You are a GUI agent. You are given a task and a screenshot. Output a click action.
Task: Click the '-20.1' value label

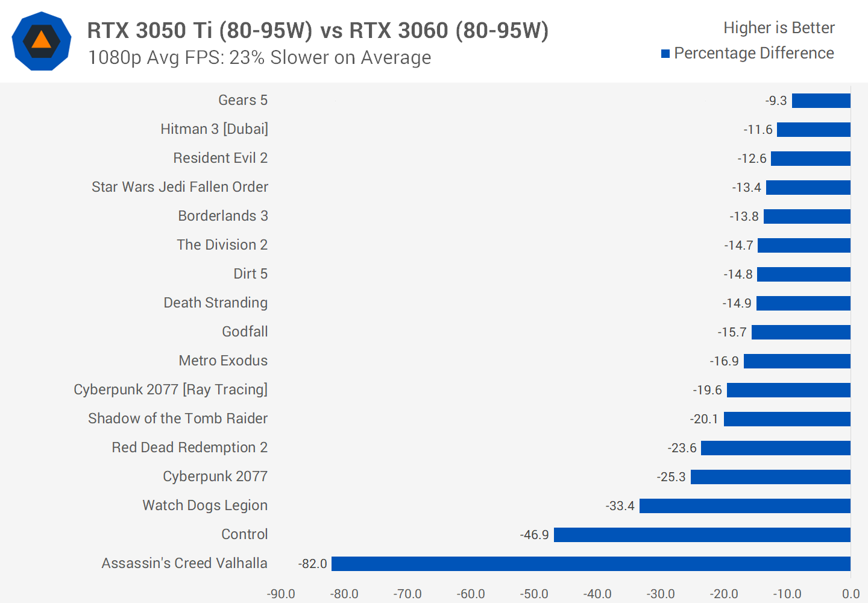[704, 419]
